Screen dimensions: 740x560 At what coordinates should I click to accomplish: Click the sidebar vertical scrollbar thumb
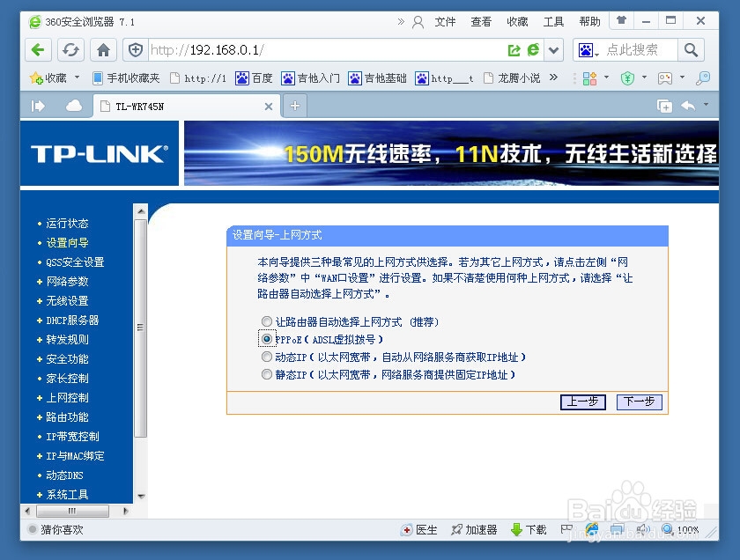140,328
